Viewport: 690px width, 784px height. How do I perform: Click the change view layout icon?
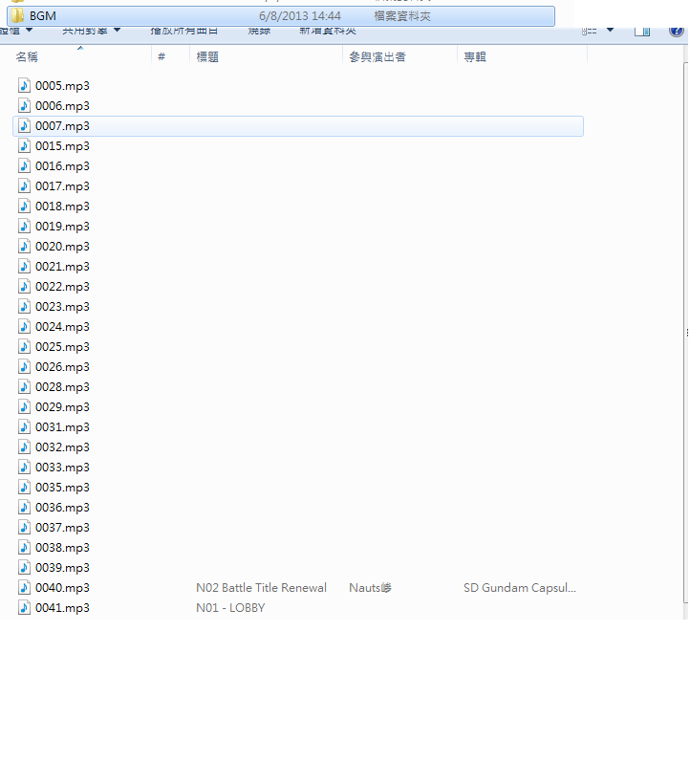589,31
